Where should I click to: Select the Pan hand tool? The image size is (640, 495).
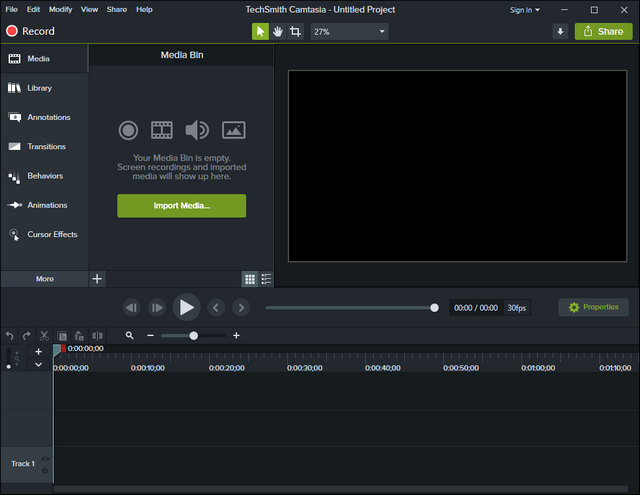[x=278, y=31]
